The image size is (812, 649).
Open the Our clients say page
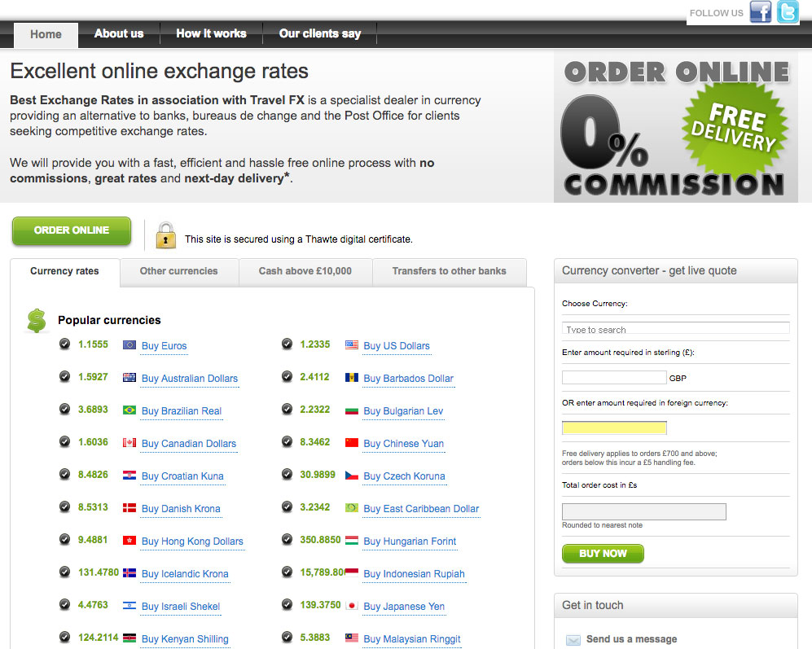click(x=320, y=33)
